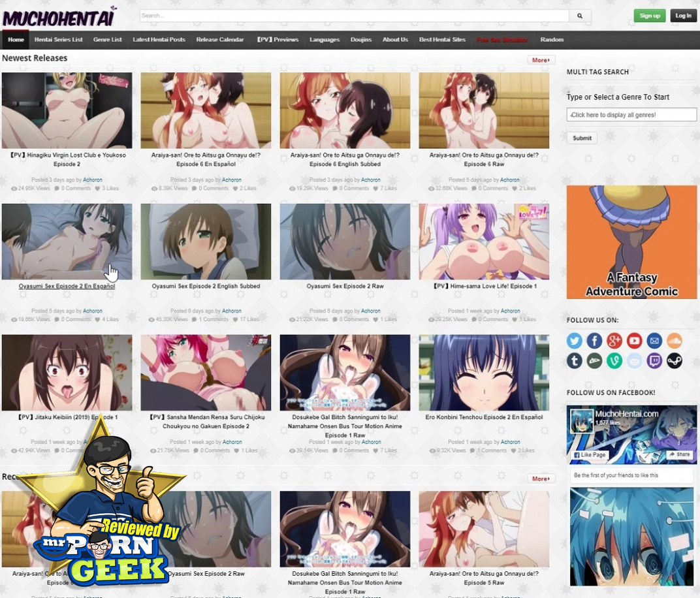Open the Steam icon
The height and width of the screenshot is (598, 700).
[x=674, y=360]
